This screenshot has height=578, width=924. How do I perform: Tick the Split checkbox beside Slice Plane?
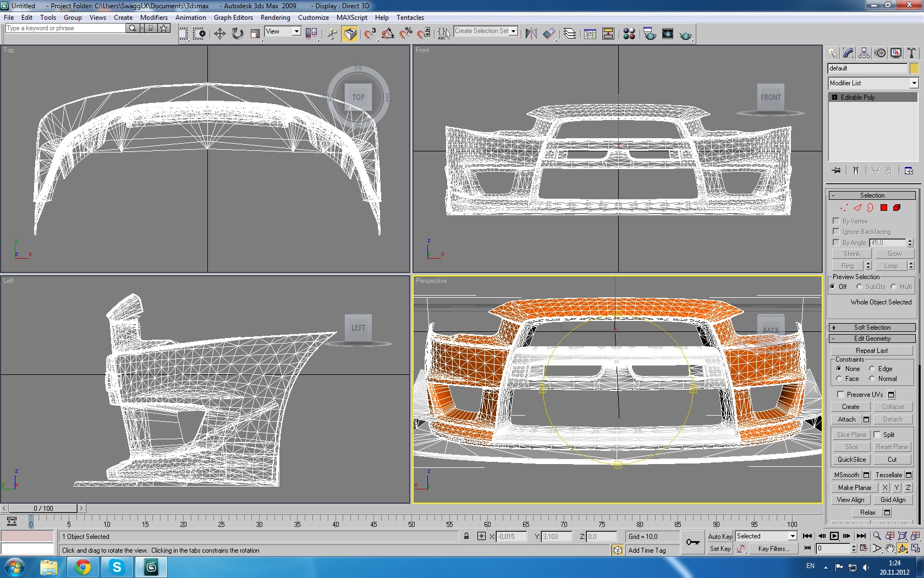(877, 434)
